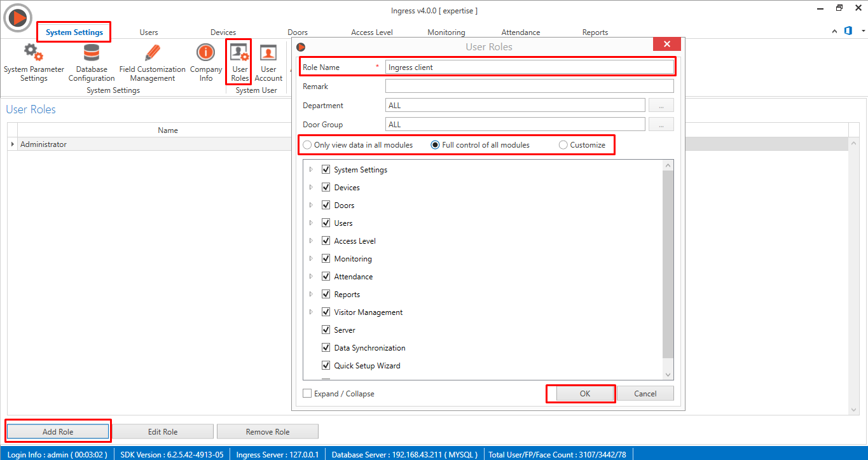Viewport: 868px width, 460px height.
Task: Click the Remark input field
Action: click(x=529, y=86)
